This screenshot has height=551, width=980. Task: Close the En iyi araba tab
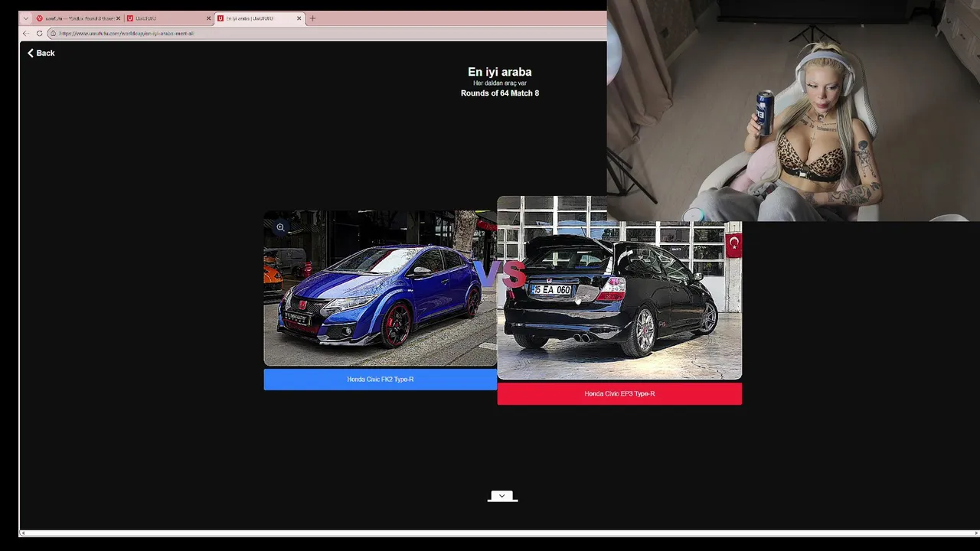(299, 18)
